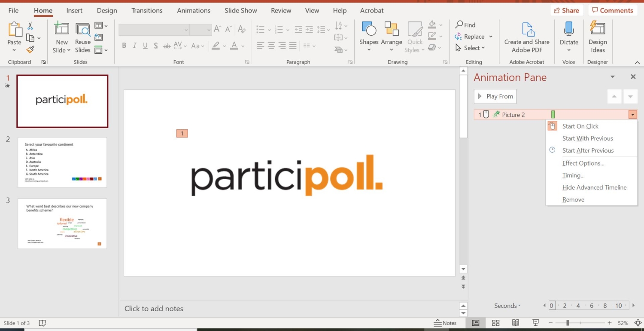Click the Cut scissors icon
644x331 pixels.
pyautogui.click(x=30, y=26)
